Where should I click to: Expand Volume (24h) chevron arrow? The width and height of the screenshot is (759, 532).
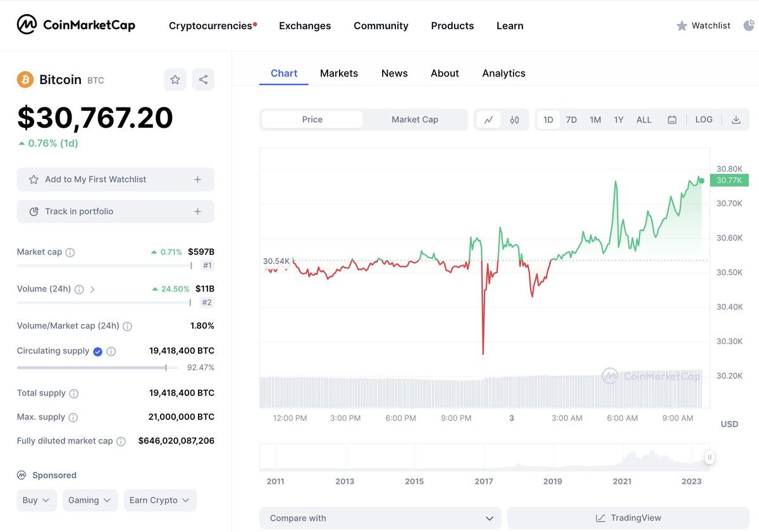click(92, 289)
